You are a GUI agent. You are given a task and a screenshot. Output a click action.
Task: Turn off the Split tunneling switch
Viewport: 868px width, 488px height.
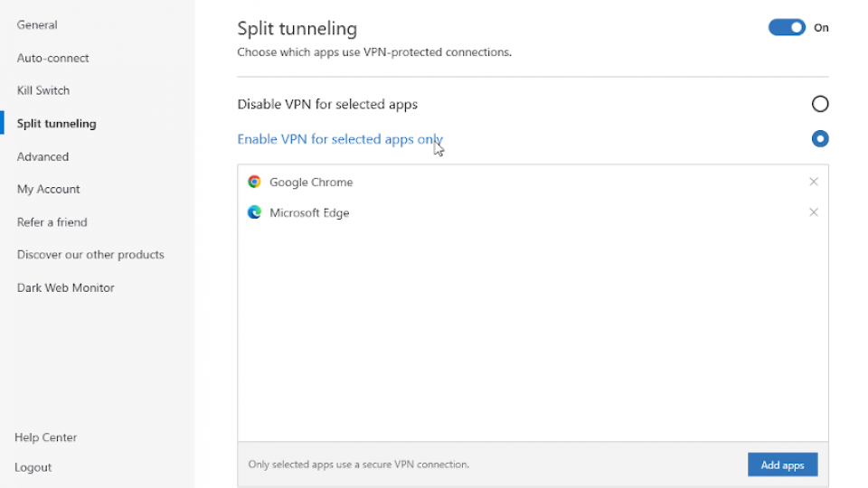click(x=787, y=28)
